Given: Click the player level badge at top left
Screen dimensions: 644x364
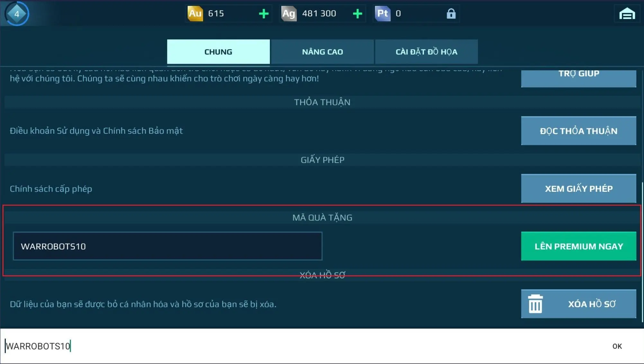Looking at the screenshot, I should [x=16, y=13].
